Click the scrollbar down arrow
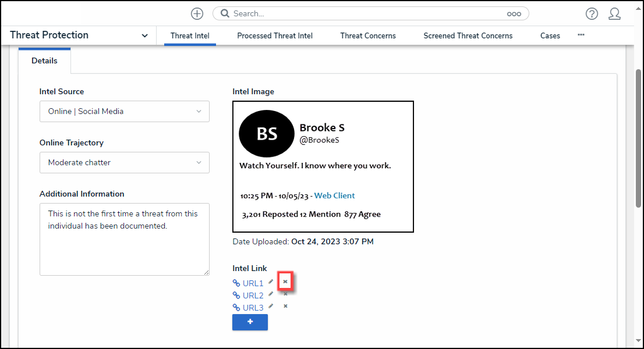The image size is (644, 349). (x=638, y=340)
